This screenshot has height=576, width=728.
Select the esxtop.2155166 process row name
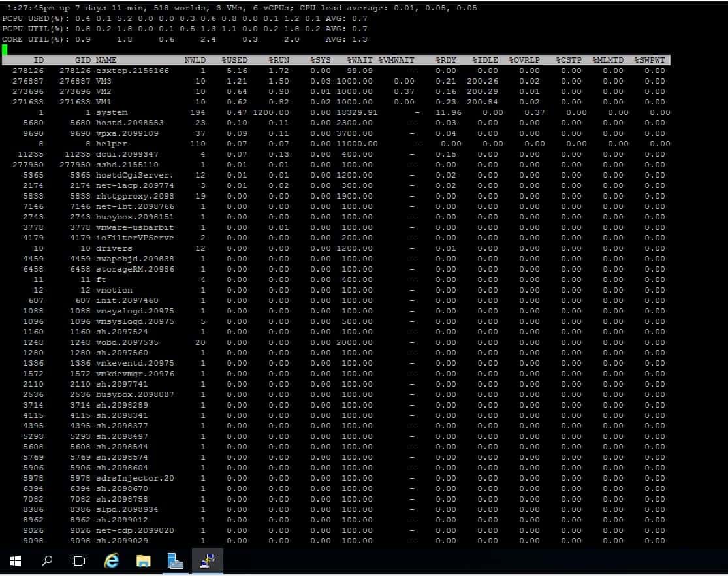coord(133,71)
